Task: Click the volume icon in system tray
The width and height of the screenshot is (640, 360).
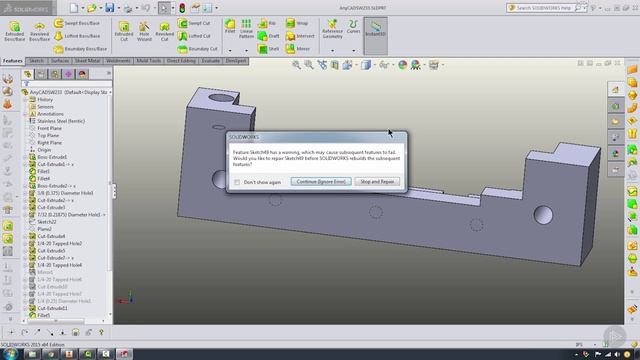Action: pyautogui.click(x=617, y=354)
